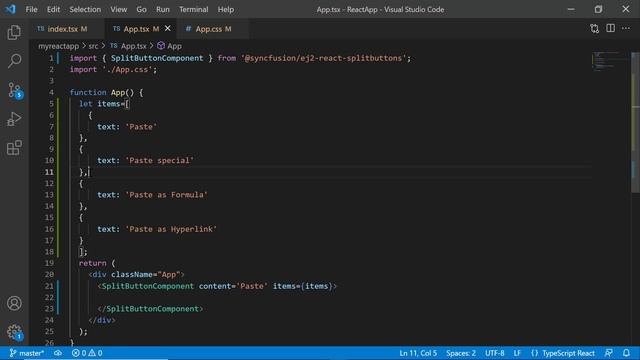The height and width of the screenshot is (360, 640).
Task: Click myreactapp in the breadcrumb
Action: click(x=58, y=46)
